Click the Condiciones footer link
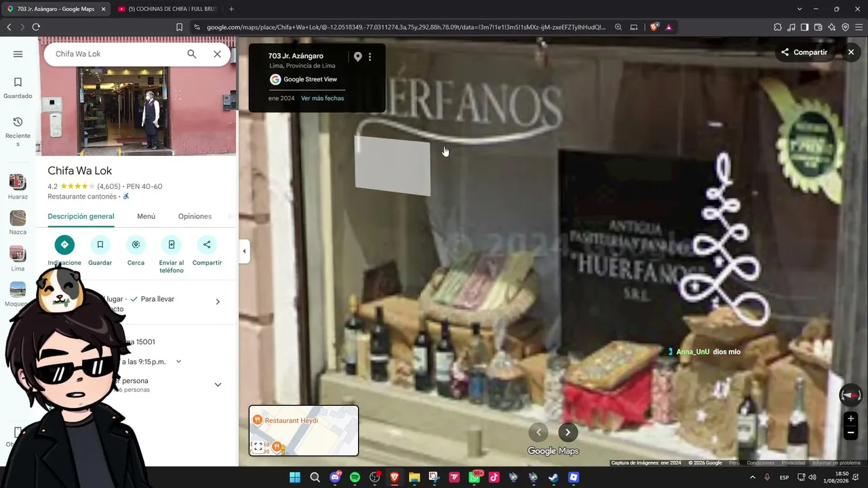Screen dimensions: 868x488 [760, 463]
